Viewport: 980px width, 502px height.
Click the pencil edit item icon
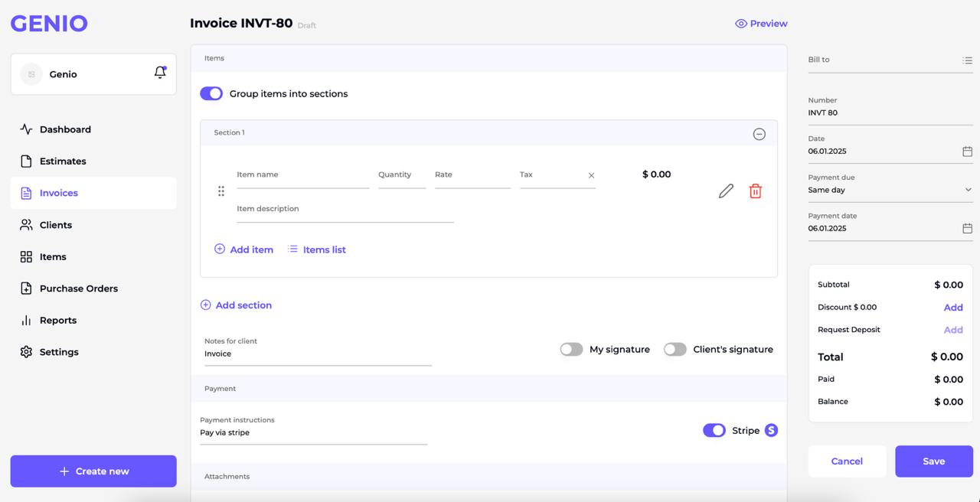coord(726,191)
